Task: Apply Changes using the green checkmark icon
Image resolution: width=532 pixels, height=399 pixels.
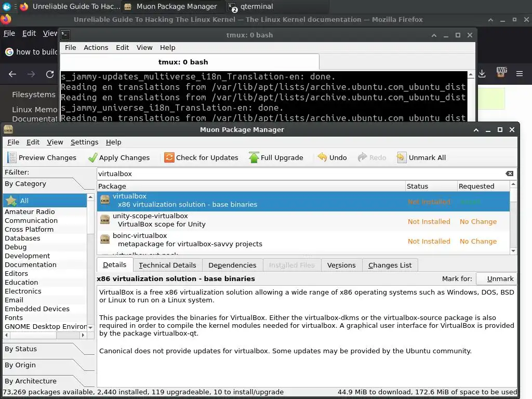Action: click(92, 157)
